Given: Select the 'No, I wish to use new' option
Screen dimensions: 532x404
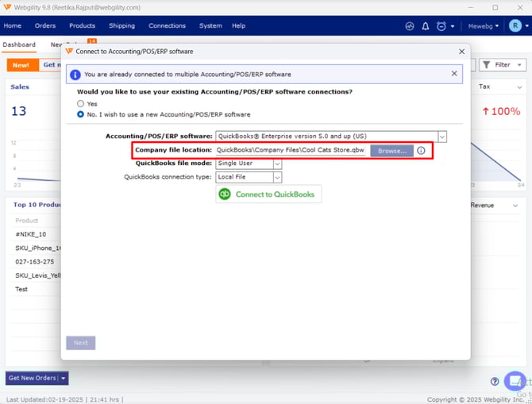Looking at the screenshot, I should (x=81, y=114).
